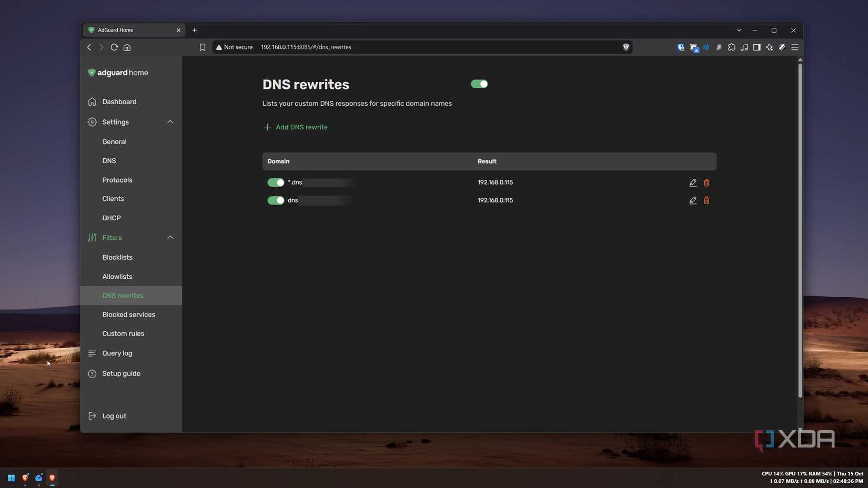Collapse the Settings section

[170, 122]
